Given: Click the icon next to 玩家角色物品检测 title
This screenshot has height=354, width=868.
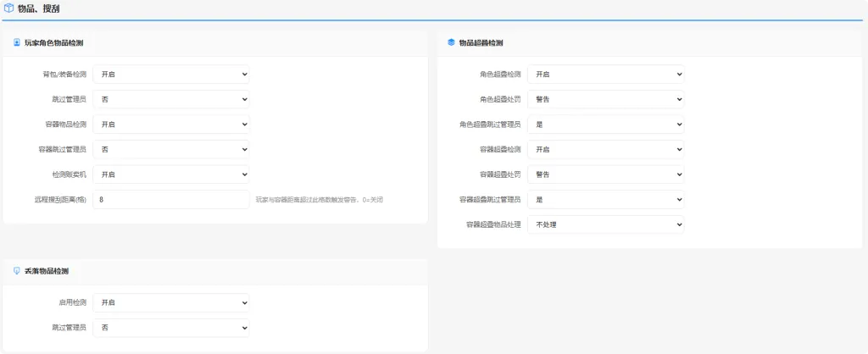Looking at the screenshot, I should [17, 42].
